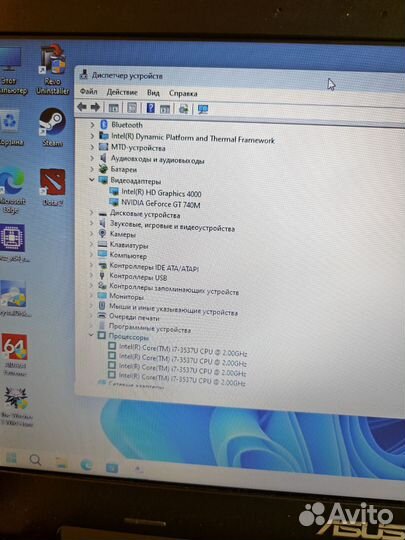This screenshot has height=540, width=405.
Task: Click the Scan for hardware changes monitor icon
Action: pyautogui.click(x=203, y=110)
